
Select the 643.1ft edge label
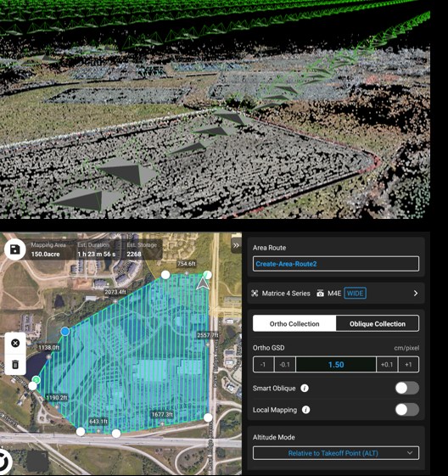[98, 422]
